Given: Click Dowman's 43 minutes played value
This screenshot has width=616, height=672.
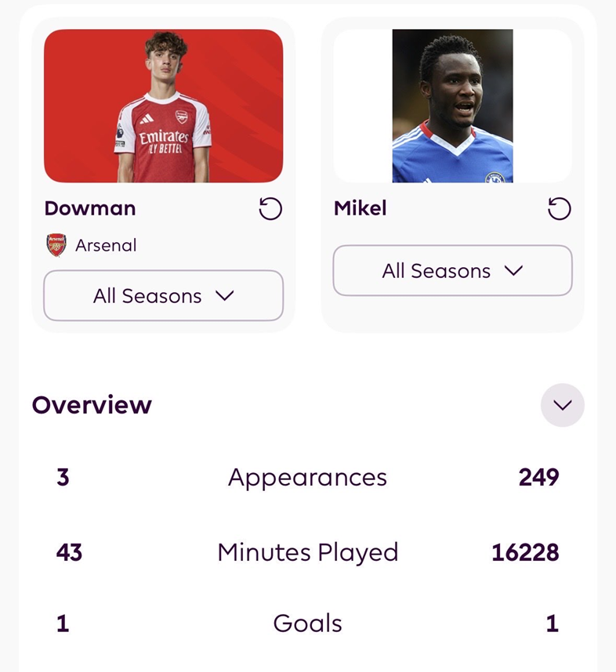Looking at the screenshot, I should point(69,552).
